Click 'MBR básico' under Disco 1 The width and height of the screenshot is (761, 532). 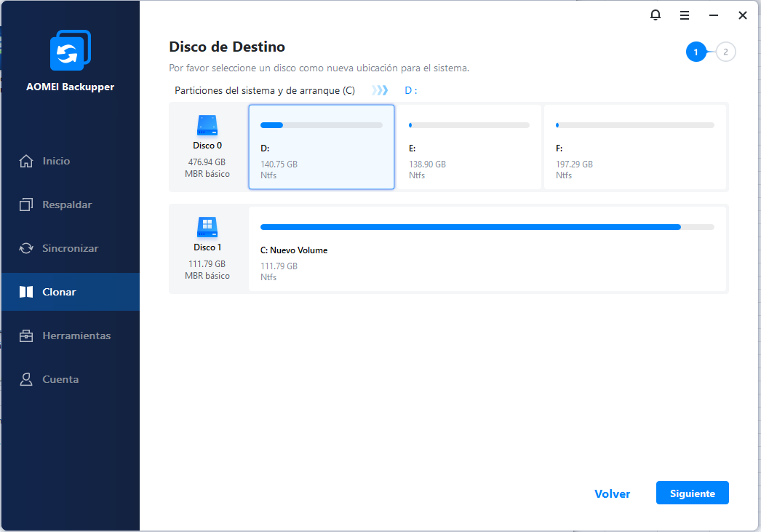[x=207, y=276]
